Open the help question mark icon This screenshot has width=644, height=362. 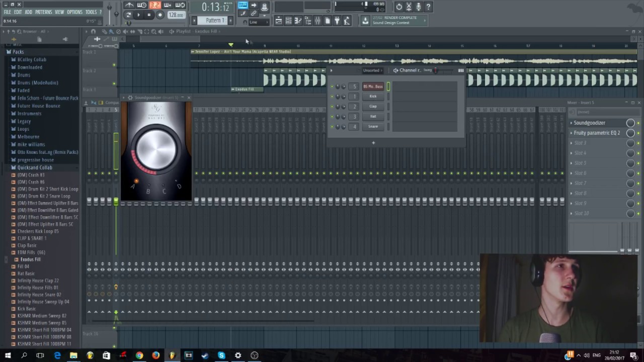(x=428, y=7)
